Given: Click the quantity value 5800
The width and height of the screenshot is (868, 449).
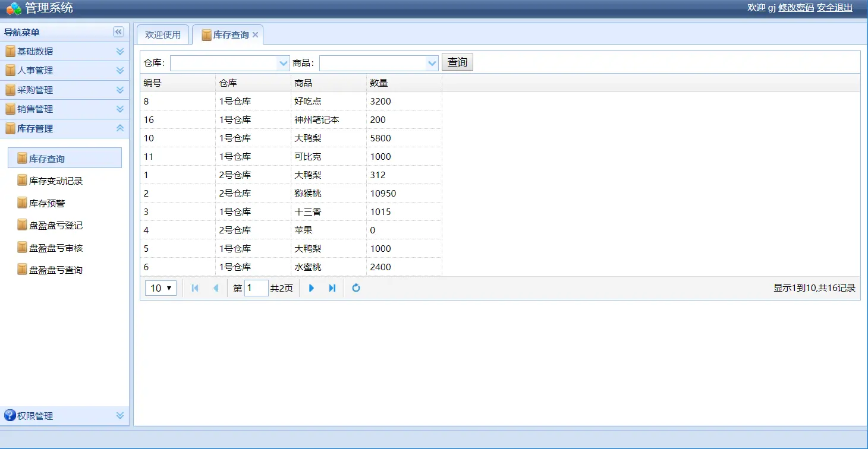Looking at the screenshot, I should coord(380,138).
